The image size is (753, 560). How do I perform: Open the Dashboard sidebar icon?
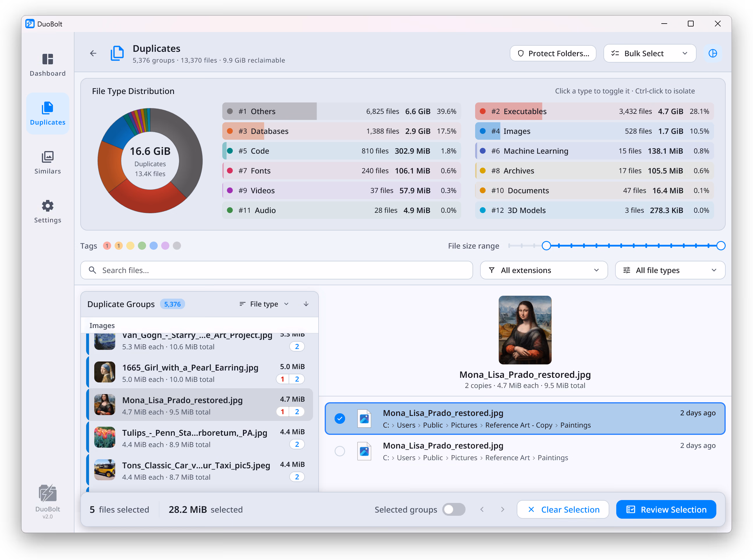coord(47,59)
